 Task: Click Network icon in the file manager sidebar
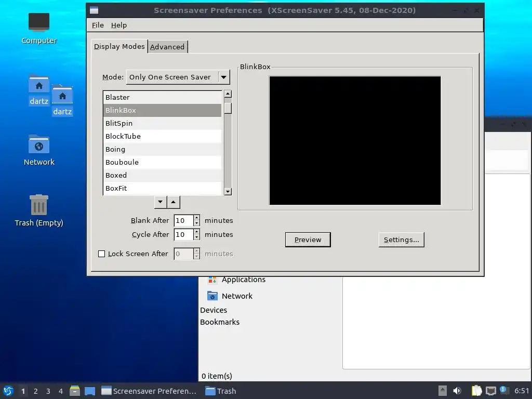click(x=212, y=296)
